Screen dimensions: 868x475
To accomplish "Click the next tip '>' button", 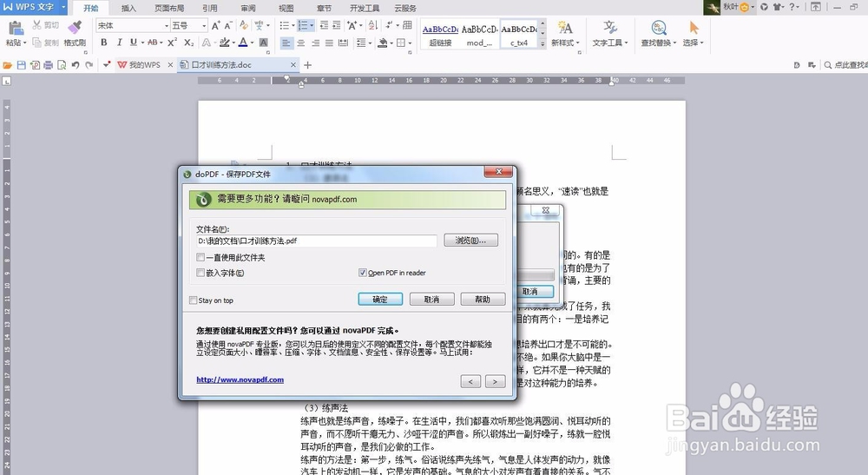I will (495, 381).
